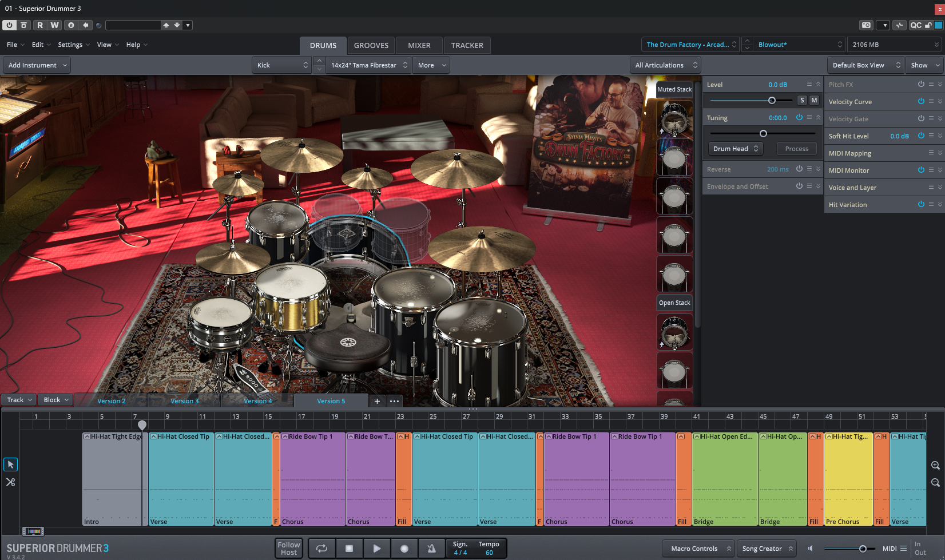Image resolution: width=945 pixels, height=560 pixels.
Task: Zoom in on the song track
Action: [935, 466]
